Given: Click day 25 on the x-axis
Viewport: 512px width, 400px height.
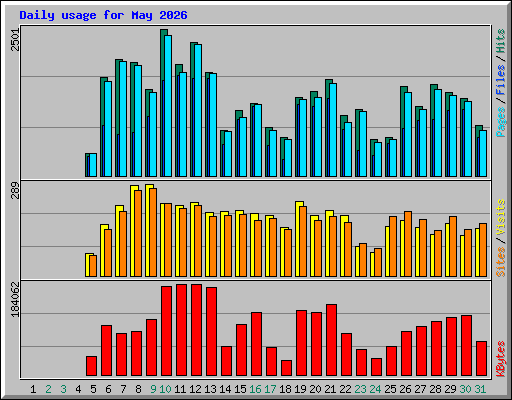Looking at the screenshot, I should click(390, 389).
